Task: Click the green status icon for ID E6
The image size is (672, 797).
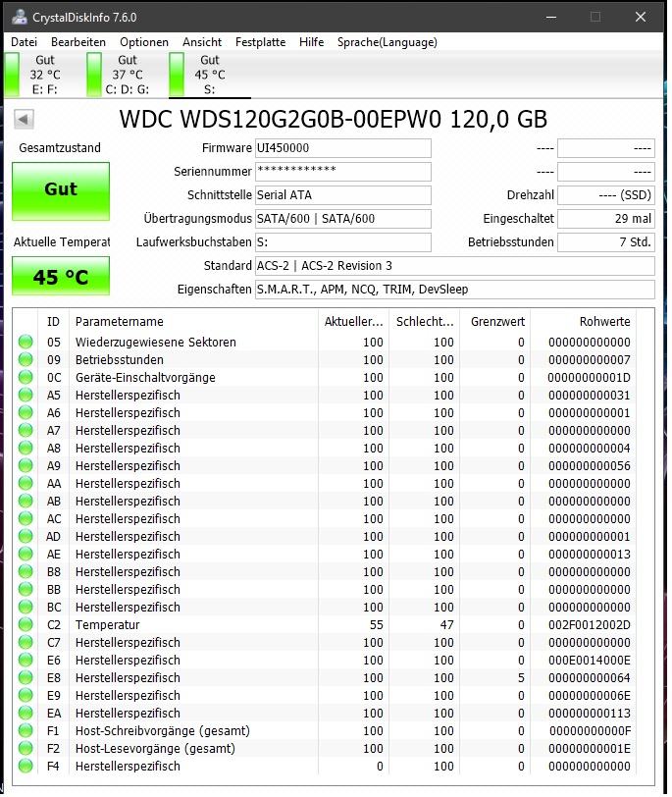Action: (x=26, y=660)
